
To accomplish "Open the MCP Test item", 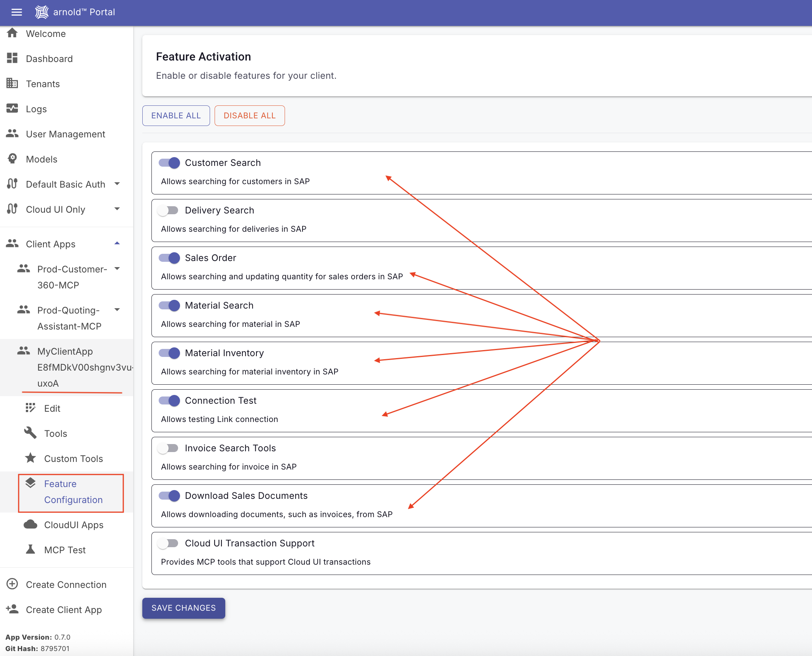I will pos(65,550).
